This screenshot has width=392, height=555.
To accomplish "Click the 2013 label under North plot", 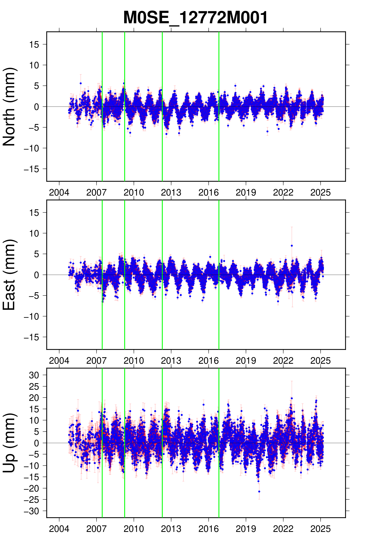I will [x=171, y=193].
